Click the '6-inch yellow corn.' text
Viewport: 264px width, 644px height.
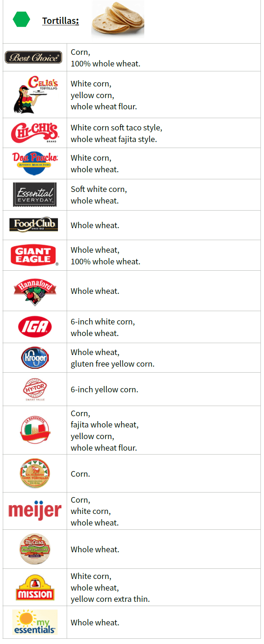click(104, 389)
